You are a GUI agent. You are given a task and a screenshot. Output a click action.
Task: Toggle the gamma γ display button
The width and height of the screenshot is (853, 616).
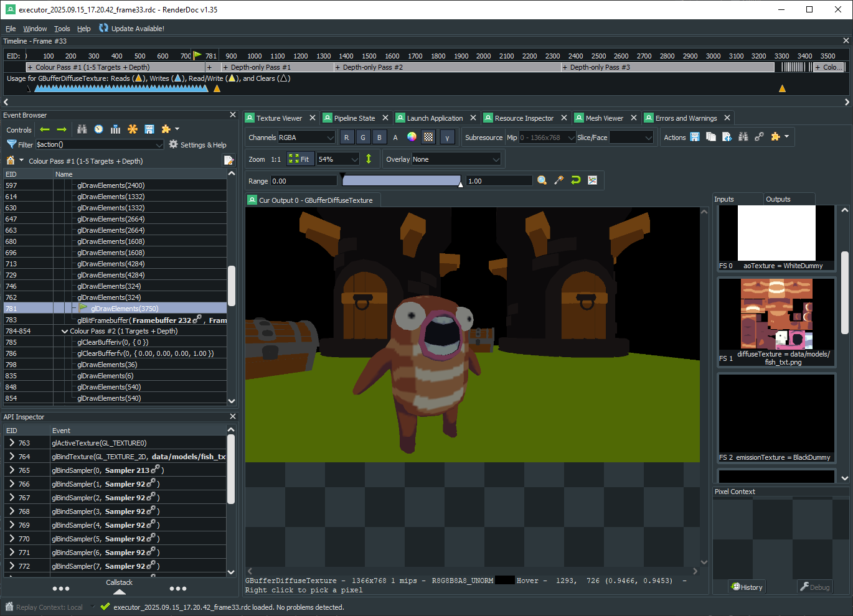click(x=448, y=138)
